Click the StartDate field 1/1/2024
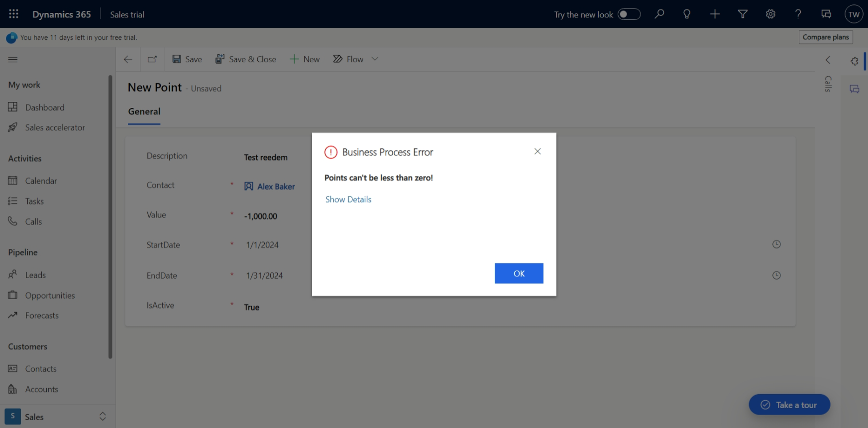The height and width of the screenshot is (428, 868). click(x=262, y=245)
